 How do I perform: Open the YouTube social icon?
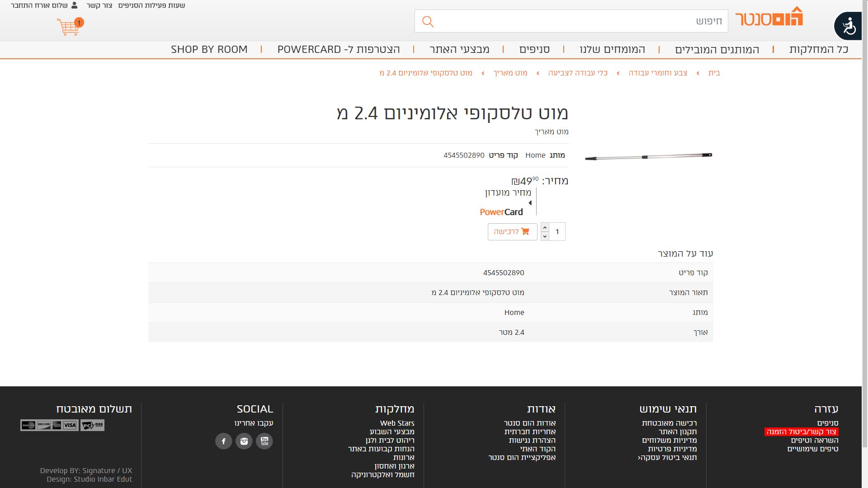click(264, 441)
